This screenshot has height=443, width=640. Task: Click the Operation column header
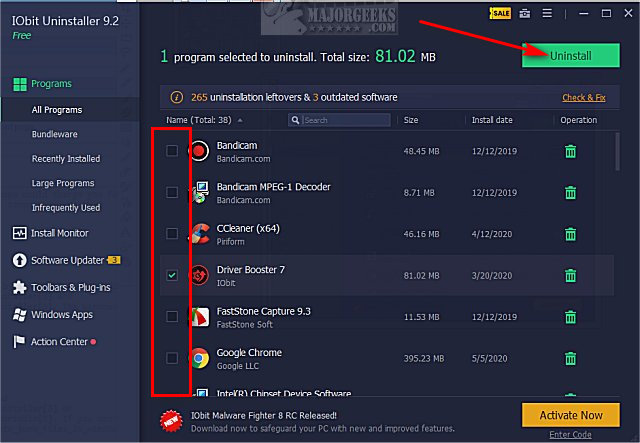(578, 120)
